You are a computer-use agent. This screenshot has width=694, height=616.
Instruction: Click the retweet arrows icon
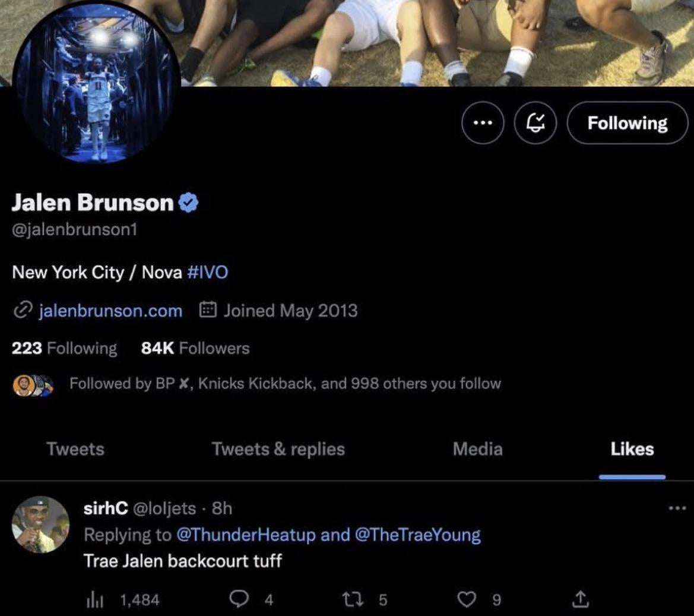click(353, 599)
